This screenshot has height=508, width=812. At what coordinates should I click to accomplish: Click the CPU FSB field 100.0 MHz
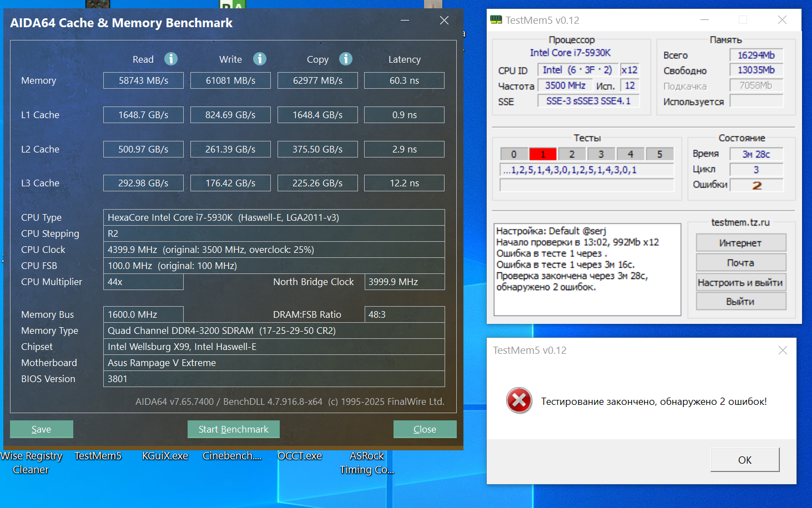coord(274,266)
